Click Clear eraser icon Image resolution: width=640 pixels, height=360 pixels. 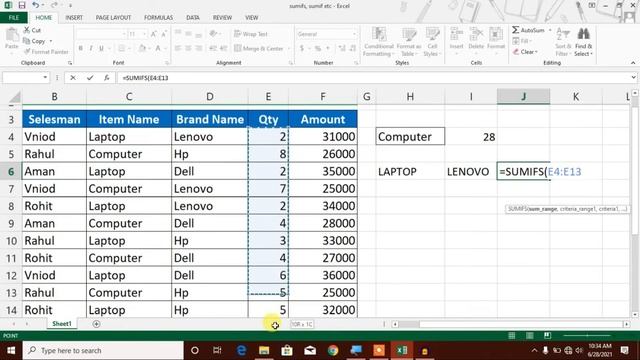tap(516, 52)
